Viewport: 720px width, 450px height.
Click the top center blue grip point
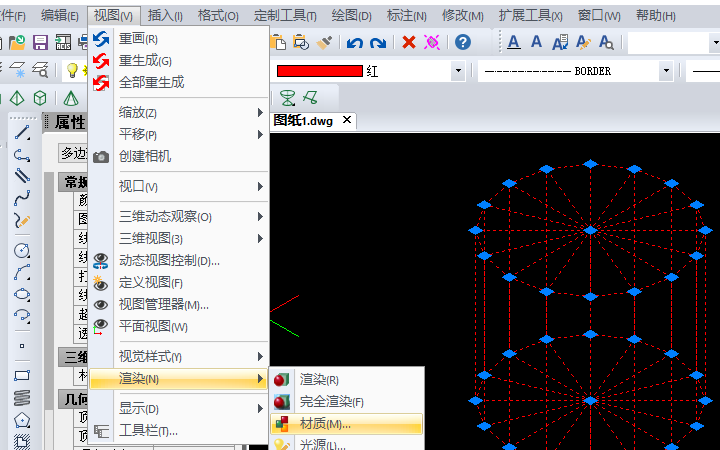pyautogui.click(x=591, y=164)
